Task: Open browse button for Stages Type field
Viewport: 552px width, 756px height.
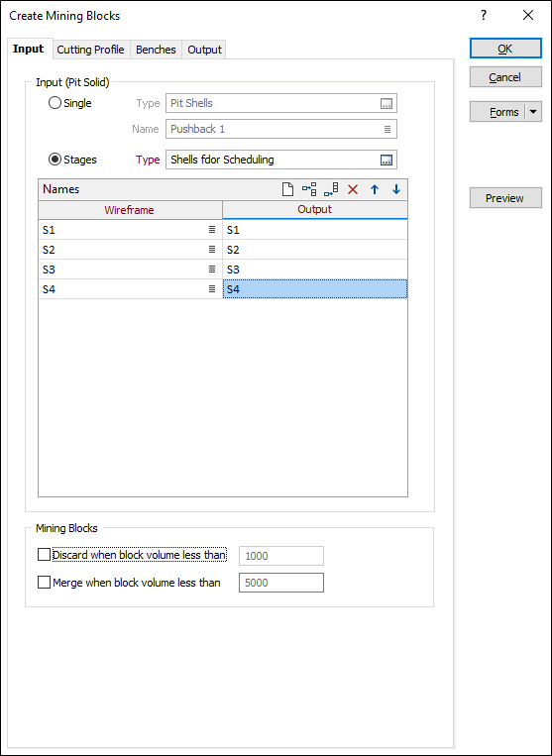Action: tap(386, 161)
